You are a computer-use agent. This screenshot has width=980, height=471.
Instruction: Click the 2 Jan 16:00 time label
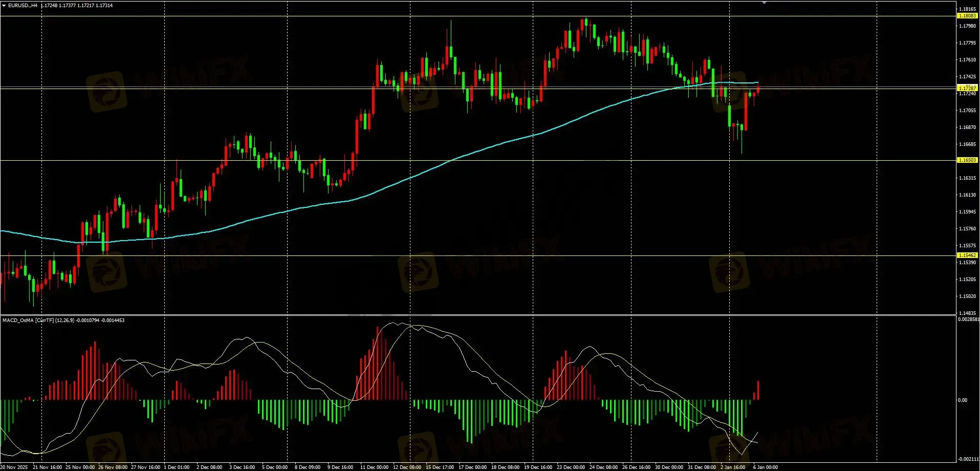[x=733, y=467]
